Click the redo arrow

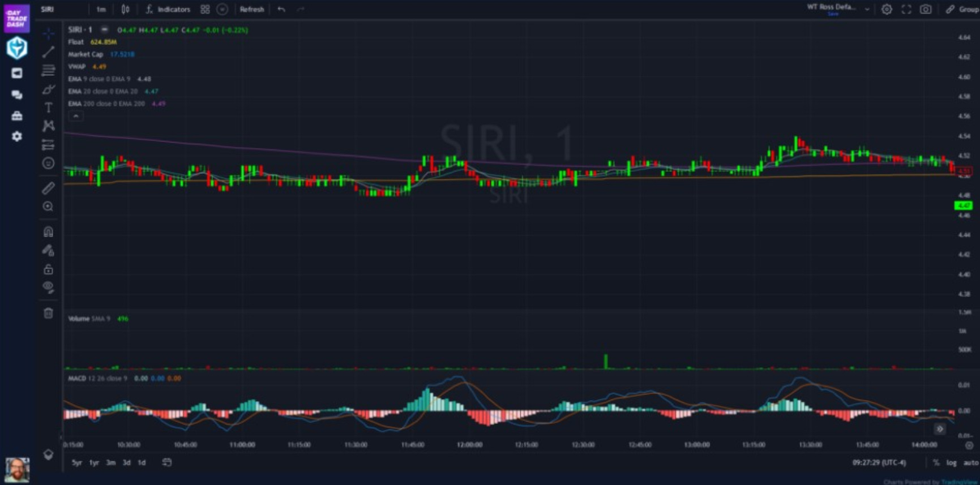point(301,9)
